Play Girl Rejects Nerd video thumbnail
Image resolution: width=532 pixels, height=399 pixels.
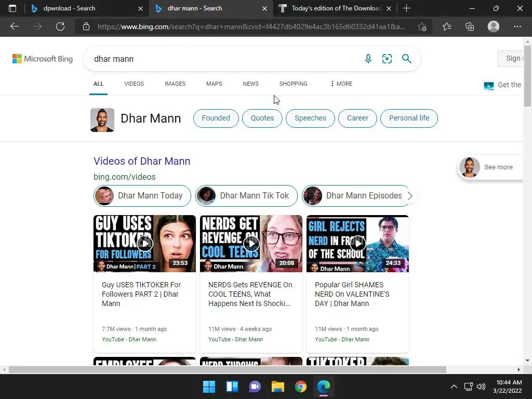coord(357,244)
